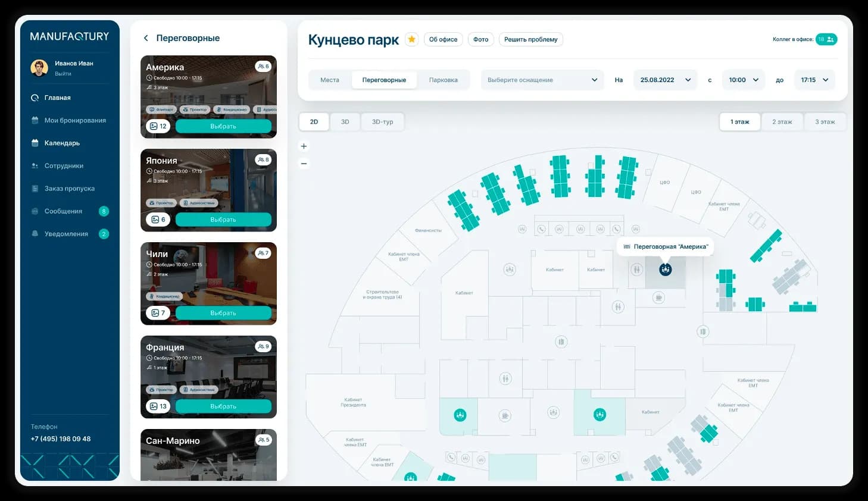Open the Выберите оснащение dropdown
868x501 pixels.
[x=542, y=80]
